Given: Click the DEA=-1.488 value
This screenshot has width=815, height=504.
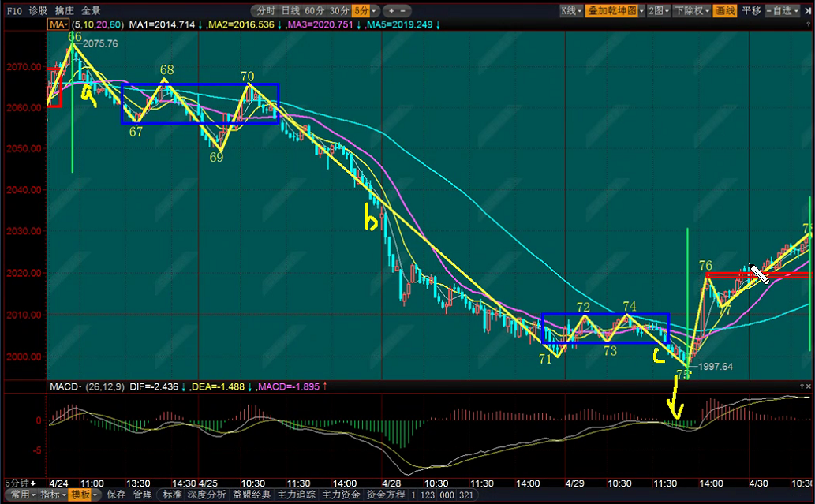Looking at the screenshot, I should (218, 386).
